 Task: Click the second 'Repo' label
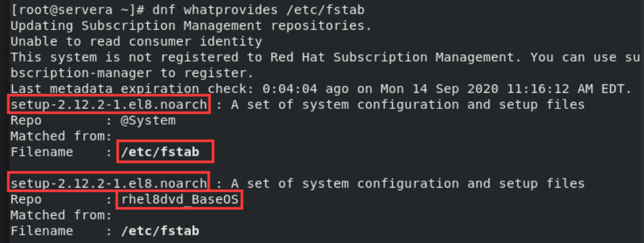[26, 199]
